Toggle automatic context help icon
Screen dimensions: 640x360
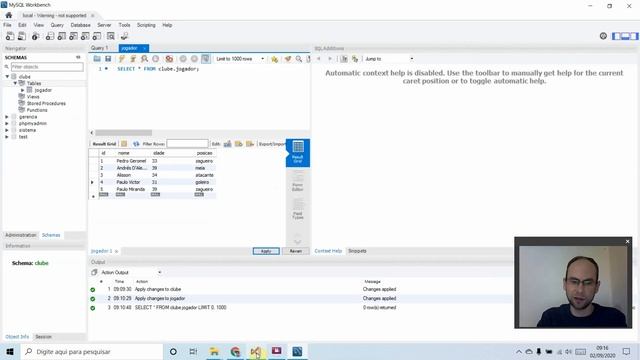(355, 59)
